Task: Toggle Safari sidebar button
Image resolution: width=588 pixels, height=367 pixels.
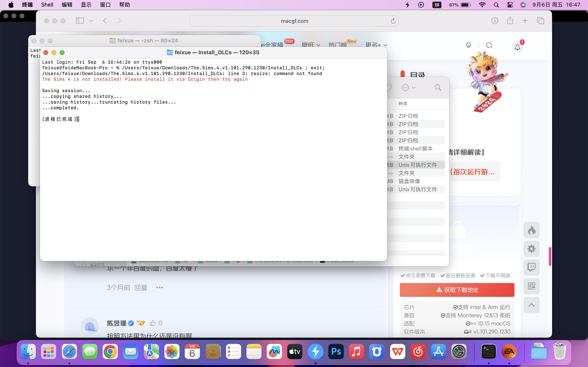Action: point(80,21)
